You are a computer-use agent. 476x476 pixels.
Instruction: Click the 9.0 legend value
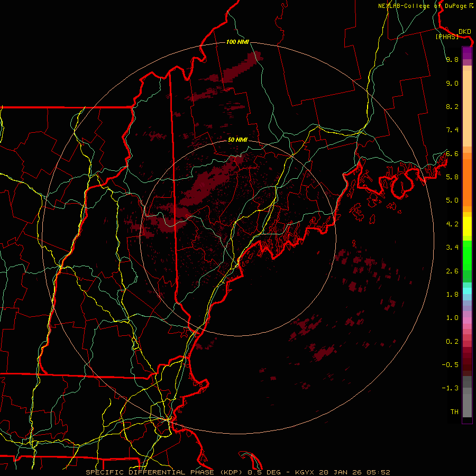coord(452,83)
